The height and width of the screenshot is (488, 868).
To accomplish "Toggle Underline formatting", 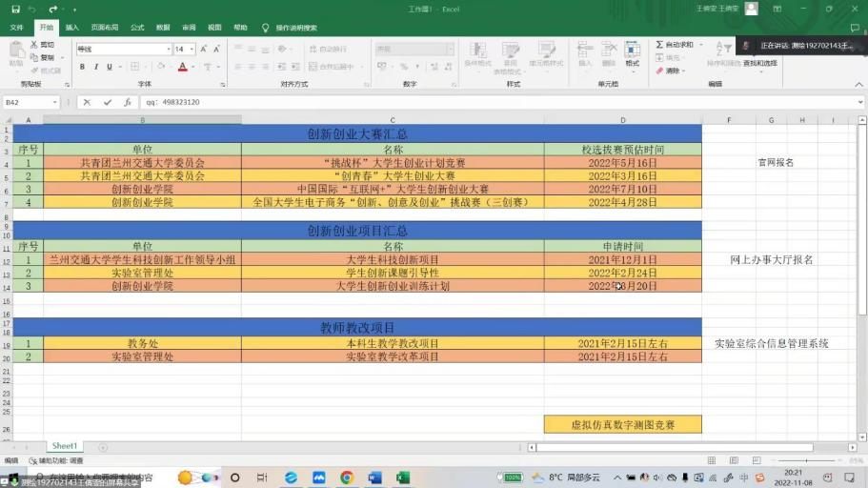I will click(109, 67).
